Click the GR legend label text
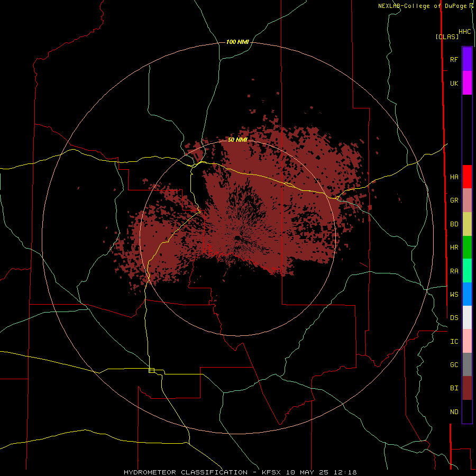Viewport: 476px width, 476px height. tap(454, 200)
